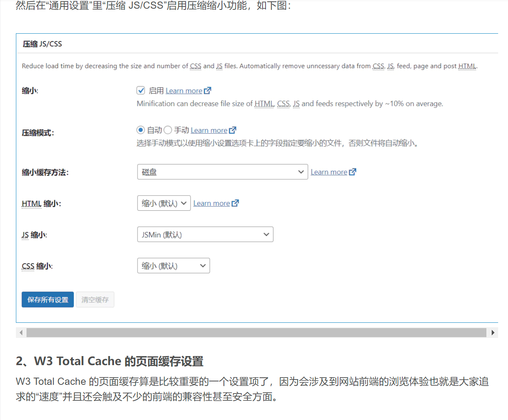Click external link icon beside 磁盘 Learn more
Viewport: 508px width, 420px height.
[353, 172]
